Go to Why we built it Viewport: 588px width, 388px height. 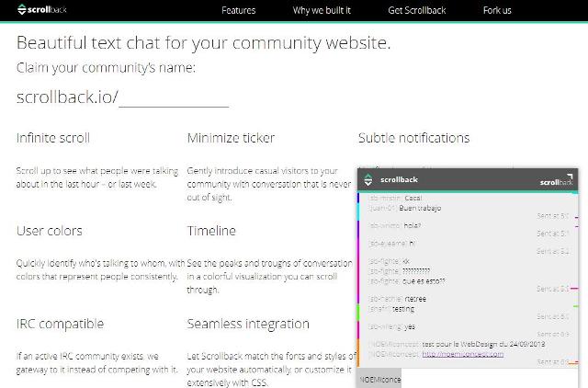point(322,10)
